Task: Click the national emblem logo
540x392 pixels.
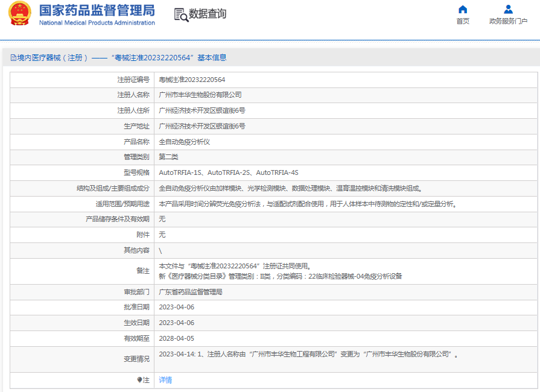Action: 20,14
